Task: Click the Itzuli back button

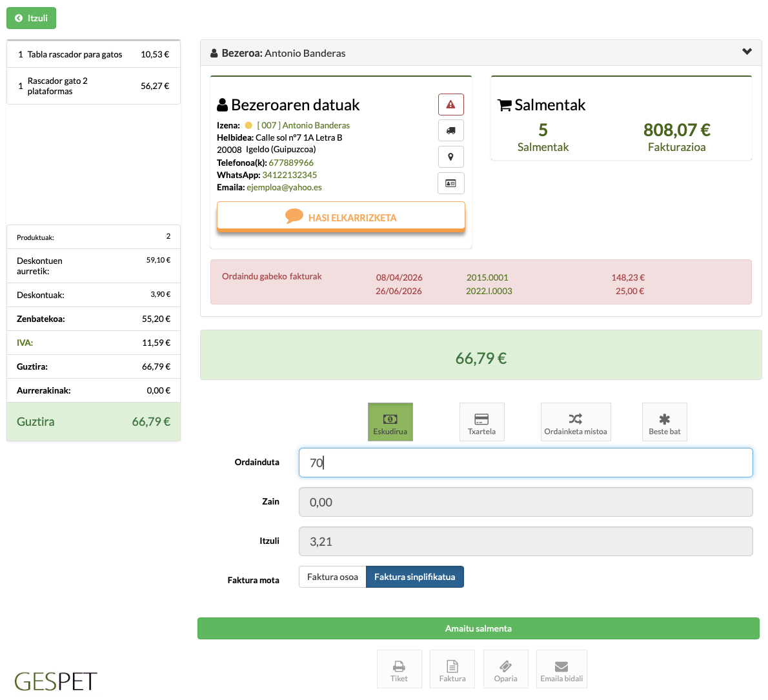Action: pos(32,18)
